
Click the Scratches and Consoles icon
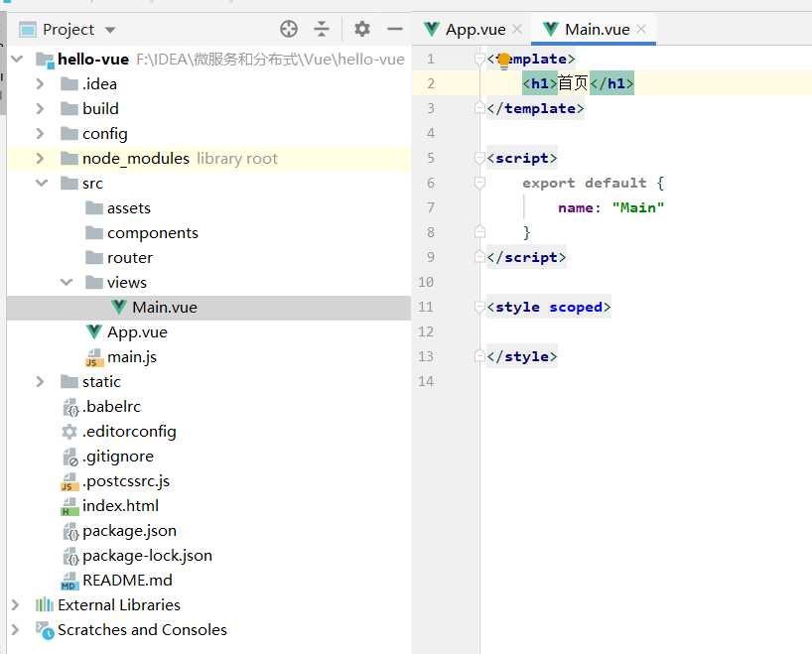[45, 630]
